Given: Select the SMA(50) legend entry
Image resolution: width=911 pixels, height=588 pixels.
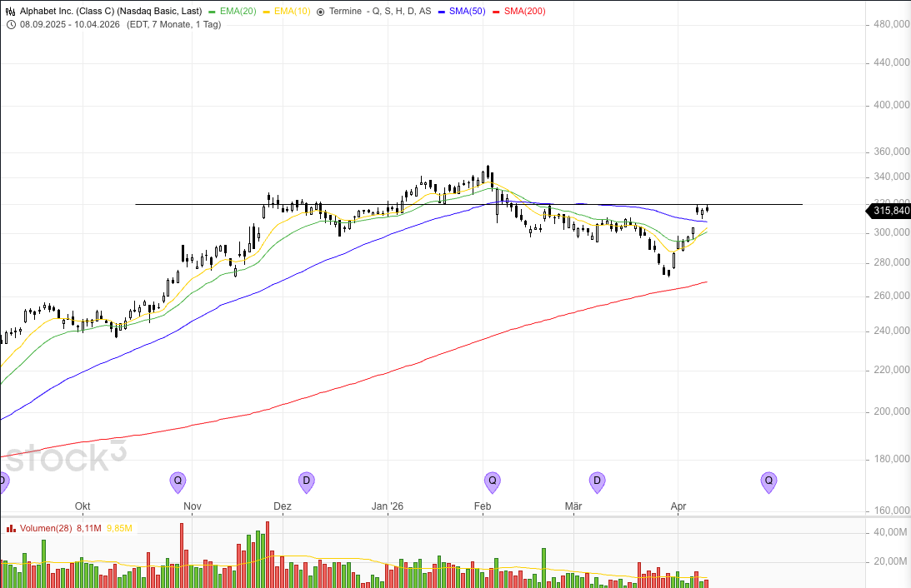Looking at the screenshot, I should tap(462, 11).
